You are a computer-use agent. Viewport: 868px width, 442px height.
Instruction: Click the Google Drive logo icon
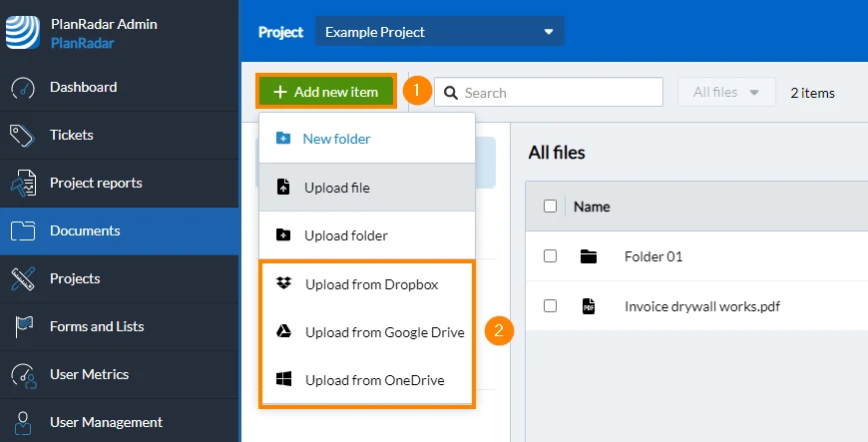[283, 331]
